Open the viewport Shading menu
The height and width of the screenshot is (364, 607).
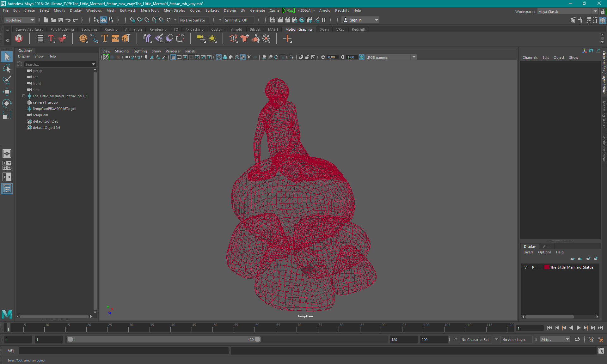(x=122, y=51)
